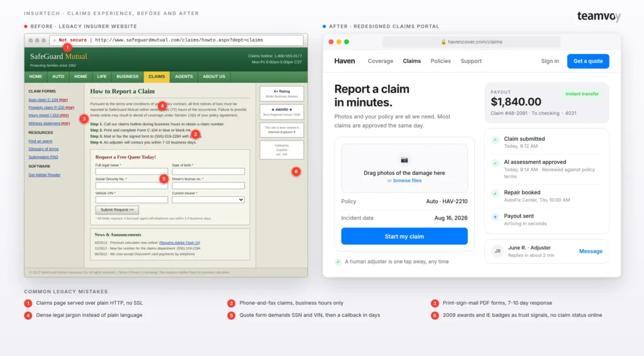Image resolution: width=644 pixels, height=356 pixels.
Task: Click the Sign in link
Action: (550, 61)
